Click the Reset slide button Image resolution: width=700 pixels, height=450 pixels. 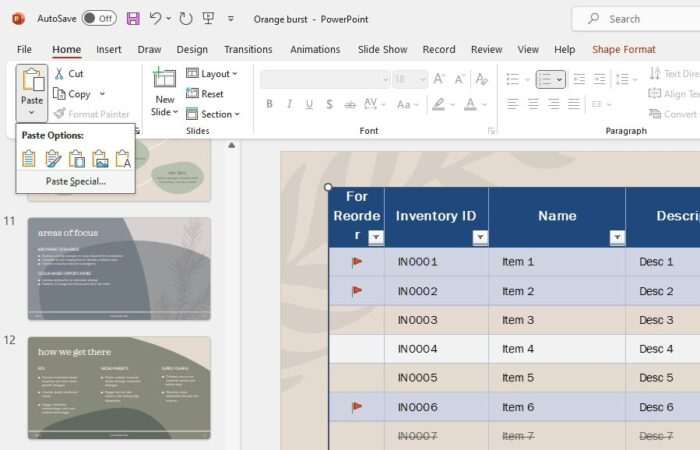tap(205, 94)
